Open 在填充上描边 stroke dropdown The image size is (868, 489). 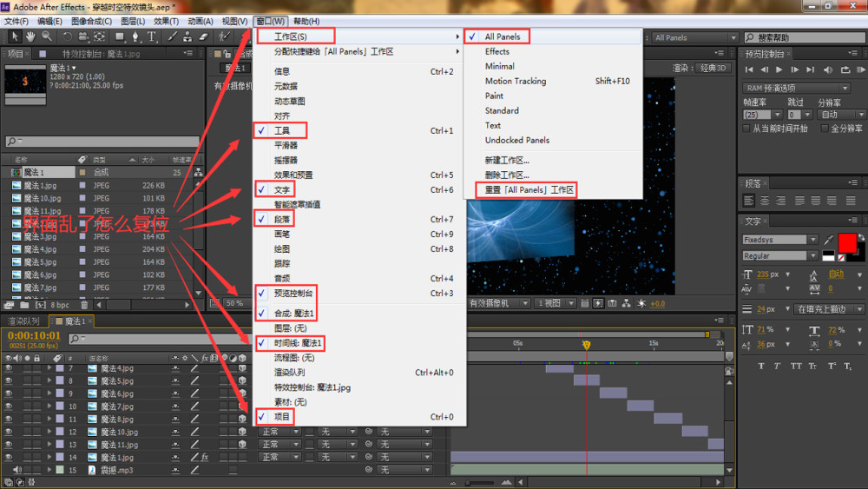[829, 309]
